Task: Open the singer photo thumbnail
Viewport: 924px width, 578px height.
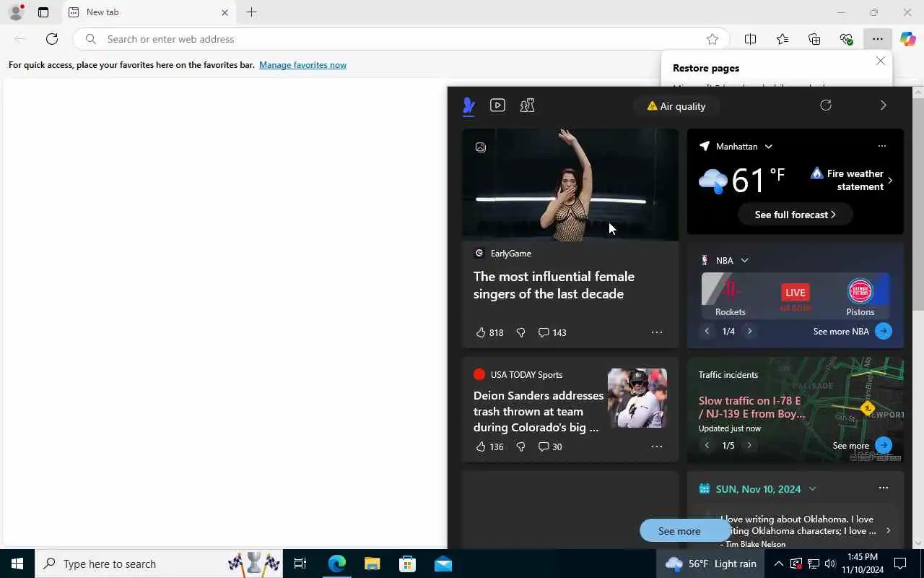Action: point(570,185)
